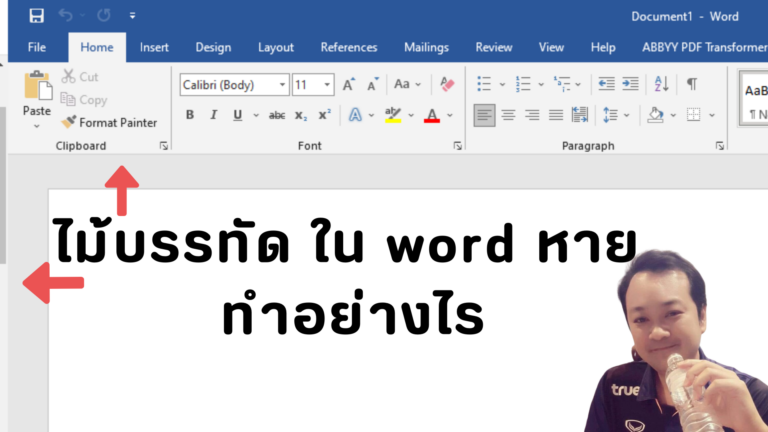Apply numbered list formatting
The height and width of the screenshot is (432, 768).
[x=523, y=84]
